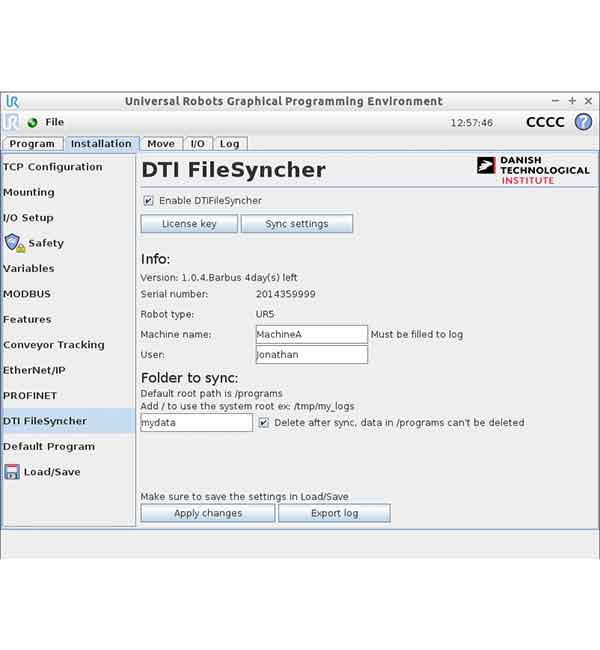Click the Export log button
The width and height of the screenshot is (600, 650).
[x=334, y=513]
